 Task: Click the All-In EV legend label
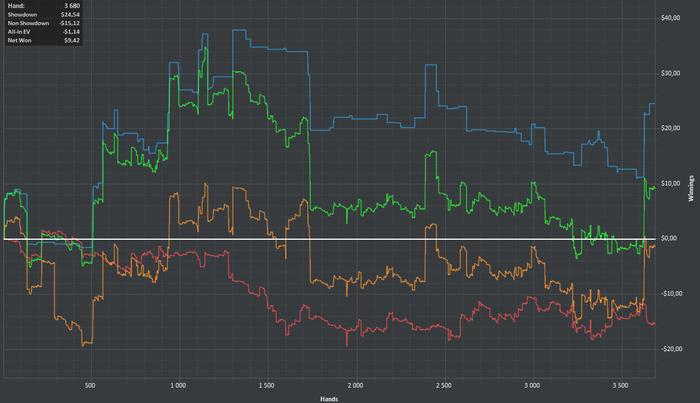19,32
